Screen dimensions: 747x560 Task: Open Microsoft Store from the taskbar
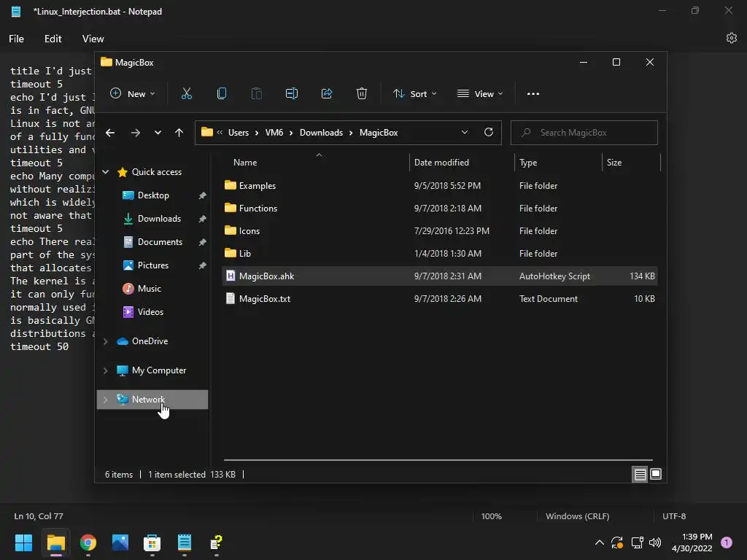click(152, 542)
